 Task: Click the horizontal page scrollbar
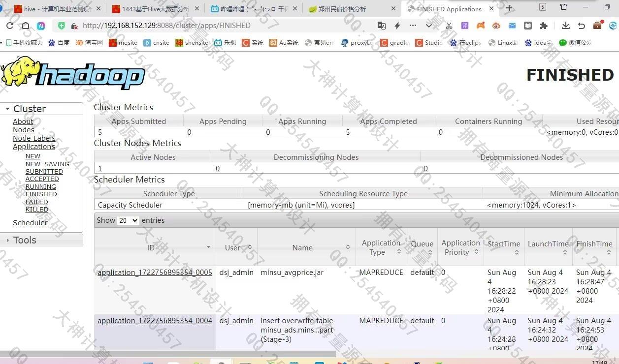pos(168,354)
